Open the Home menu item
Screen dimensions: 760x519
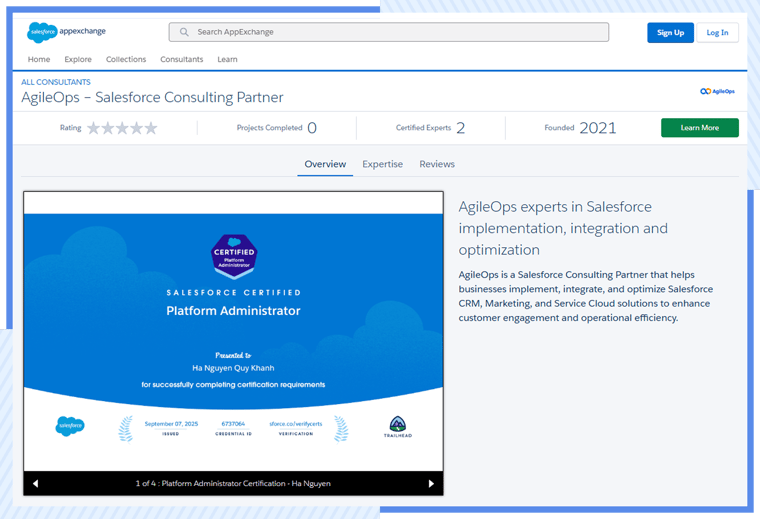click(39, 60)
